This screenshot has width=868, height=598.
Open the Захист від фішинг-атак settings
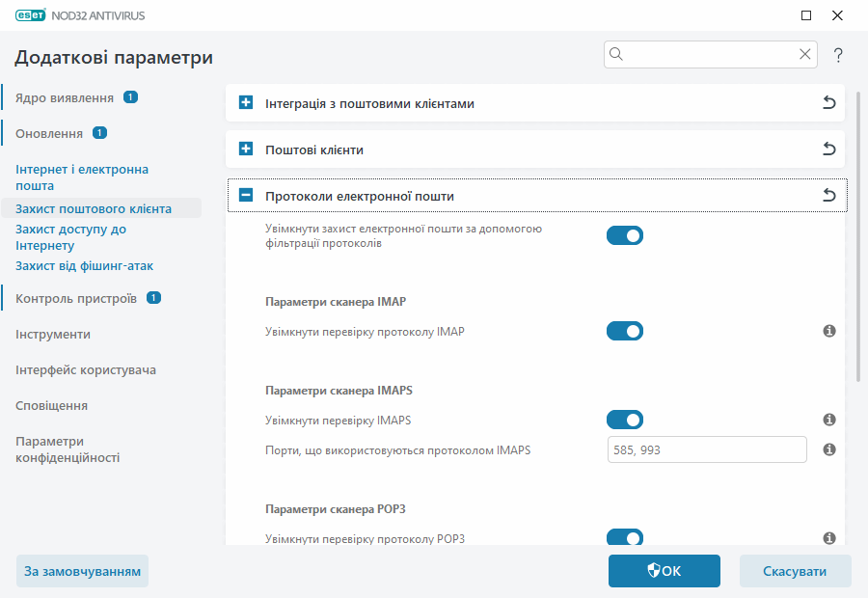[x=84, y=265]
